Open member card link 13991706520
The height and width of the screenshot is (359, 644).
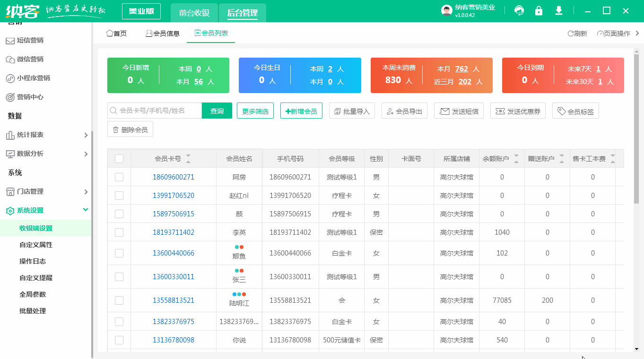(173, 195)
